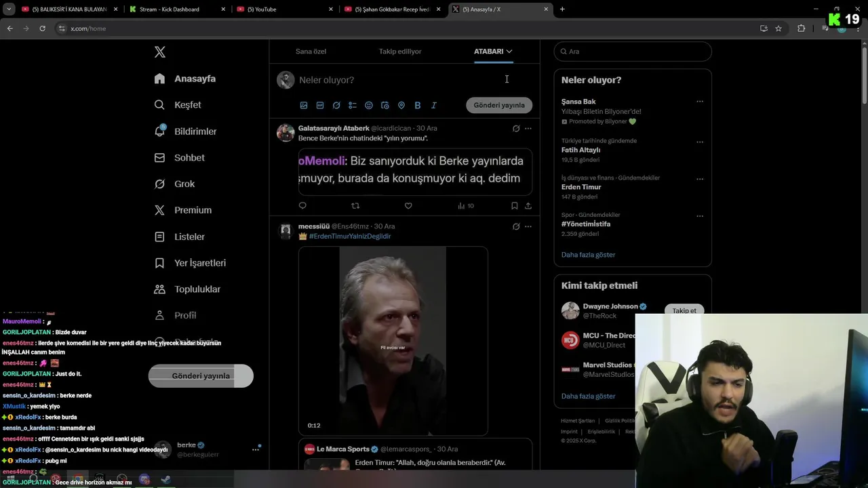Open Galatasaraylı Ataberk profile avatar
The height and width of the screenshot is (488, 868).
tap(285, 133)
